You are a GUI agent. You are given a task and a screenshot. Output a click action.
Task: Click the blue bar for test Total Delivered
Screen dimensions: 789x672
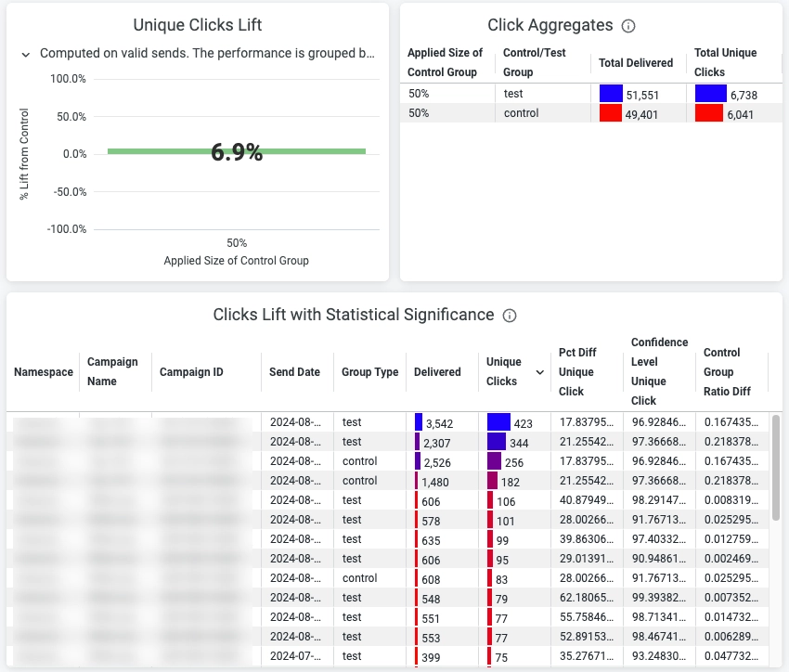point(611,94)
